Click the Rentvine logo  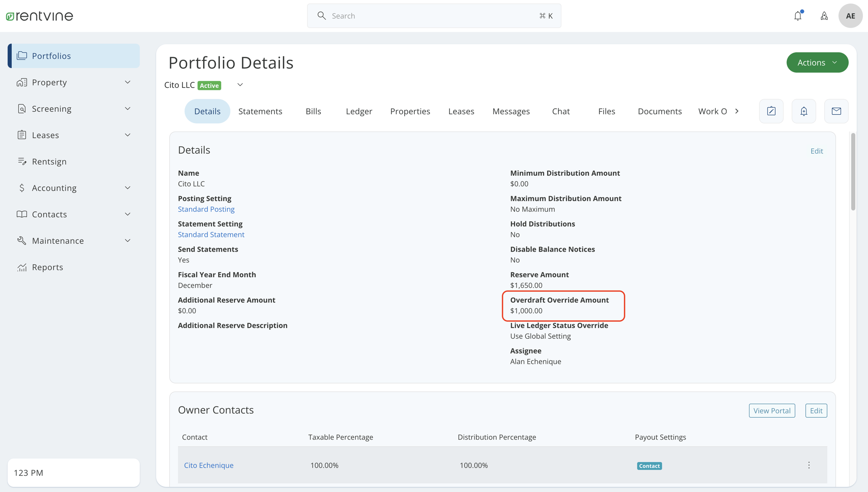coord(40,16)
